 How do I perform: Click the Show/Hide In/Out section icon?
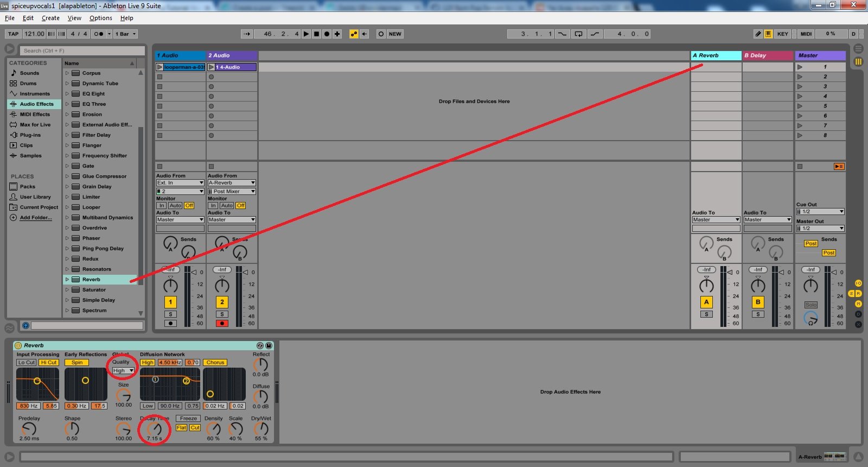858,283
